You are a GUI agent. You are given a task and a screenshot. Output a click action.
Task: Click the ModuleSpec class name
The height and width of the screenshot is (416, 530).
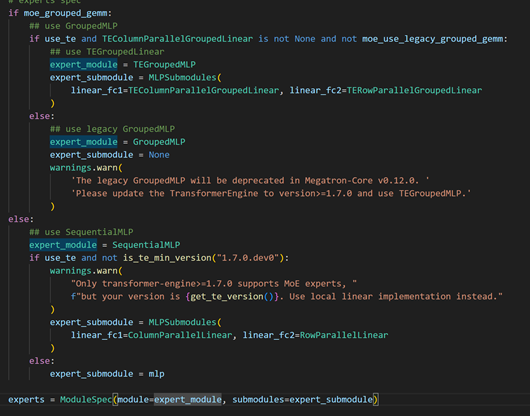point(86,400)
